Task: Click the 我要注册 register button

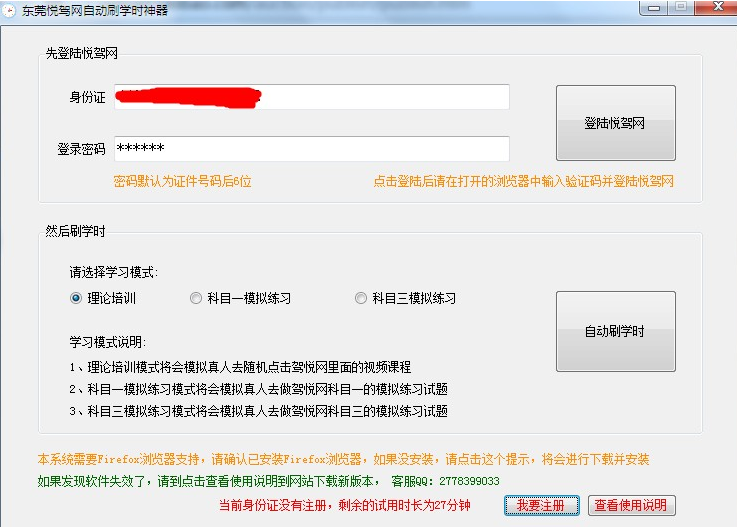Action: pos(541,505)
